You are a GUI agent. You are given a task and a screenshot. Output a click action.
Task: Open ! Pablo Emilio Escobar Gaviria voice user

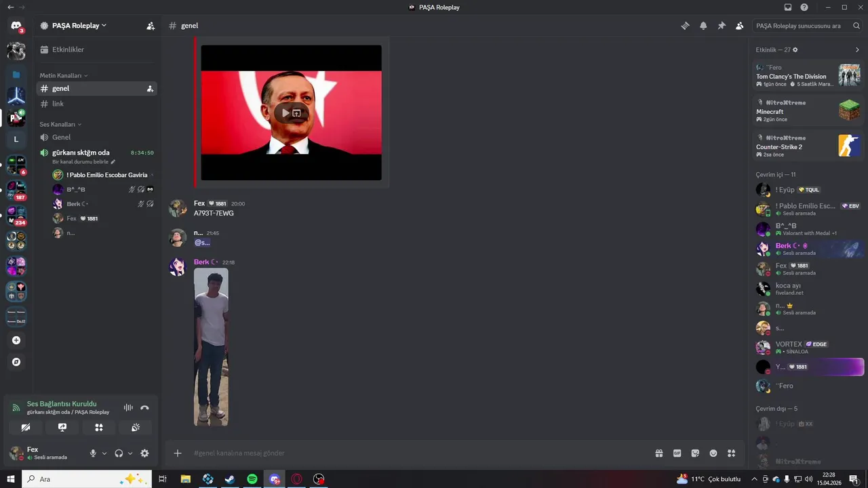(x=103, y=175)
